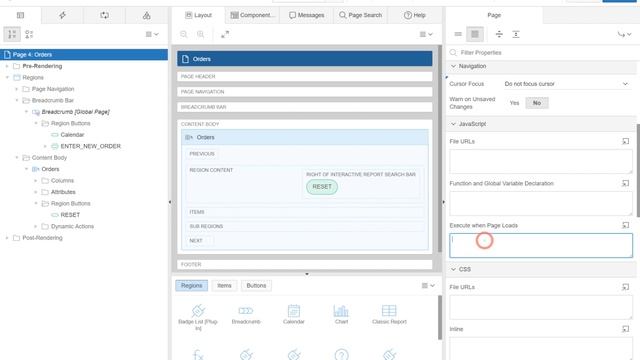
Task: Select the Chart region in gallery
Action: [x=341, y=314]
